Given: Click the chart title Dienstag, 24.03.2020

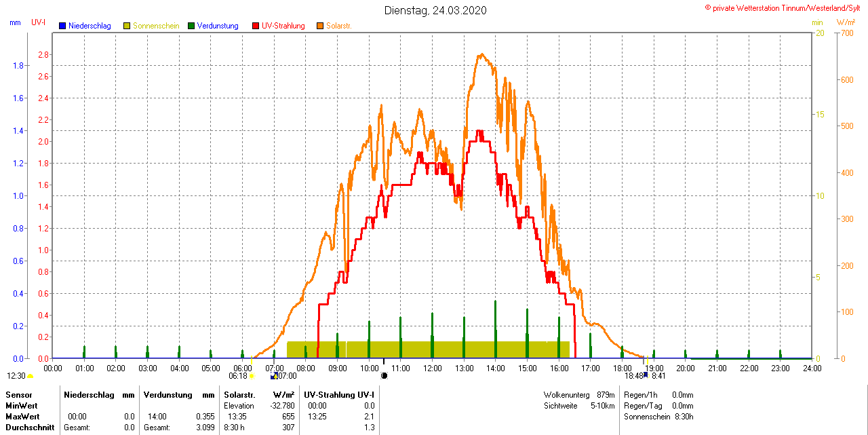Looking at the screenshot, I should [x=435, y=10].
